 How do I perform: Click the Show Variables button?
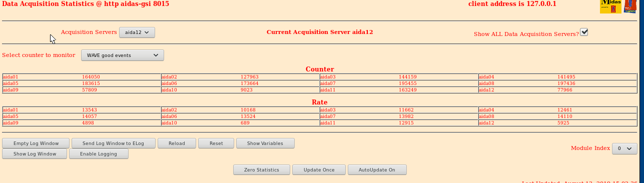coord(265,143)
